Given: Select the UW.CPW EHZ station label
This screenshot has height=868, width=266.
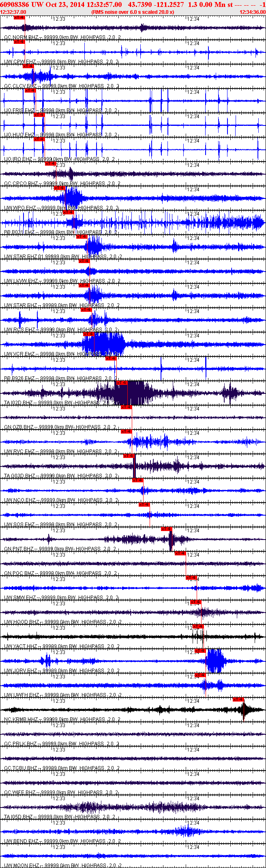Looking at the screenshot, I should pos(20,62).
